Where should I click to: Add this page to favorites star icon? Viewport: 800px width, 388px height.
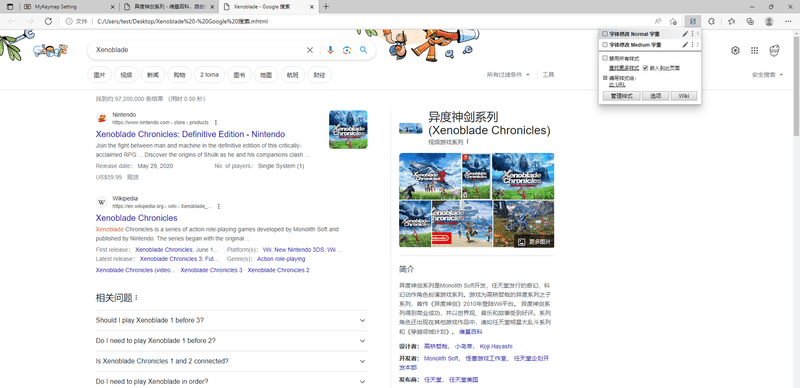(x=673, y=21)
